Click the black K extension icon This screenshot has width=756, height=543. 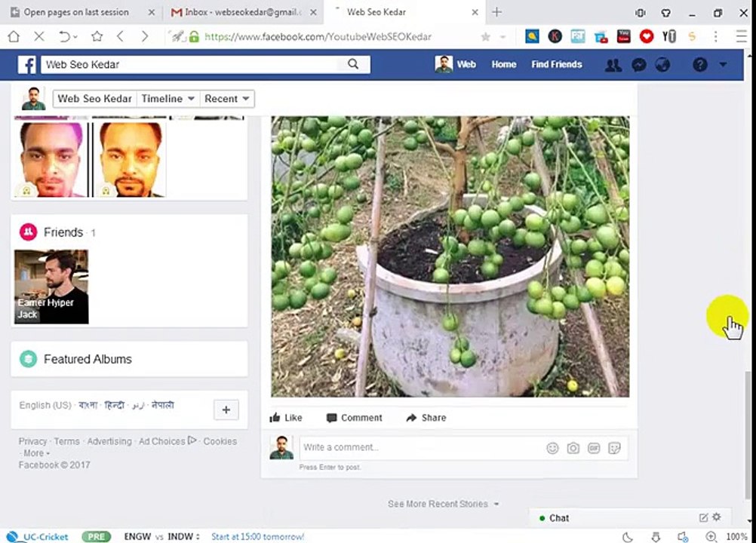click(x=555, y=36)
